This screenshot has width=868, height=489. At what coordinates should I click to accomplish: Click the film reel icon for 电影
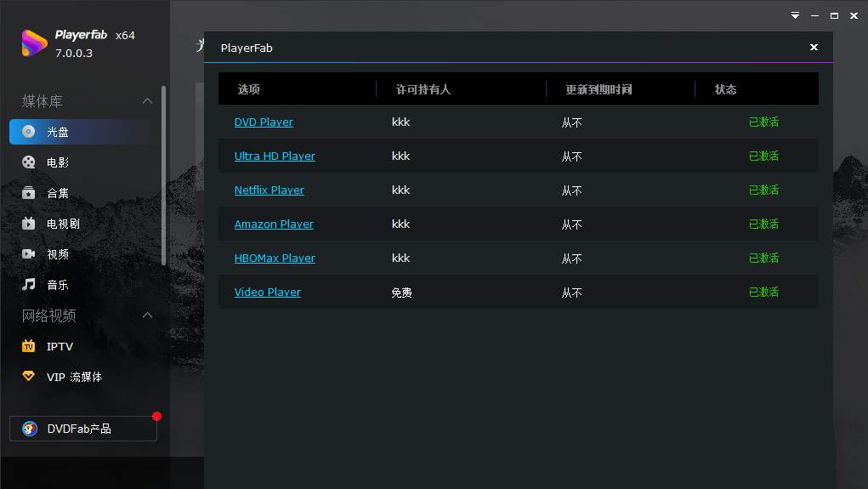click(x=29, y=162)
